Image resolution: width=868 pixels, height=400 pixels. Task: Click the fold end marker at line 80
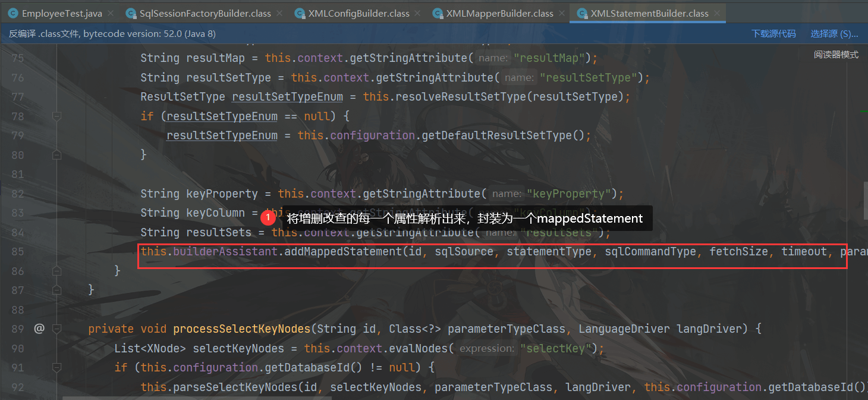pyautogui.click(x=57, y=155)
